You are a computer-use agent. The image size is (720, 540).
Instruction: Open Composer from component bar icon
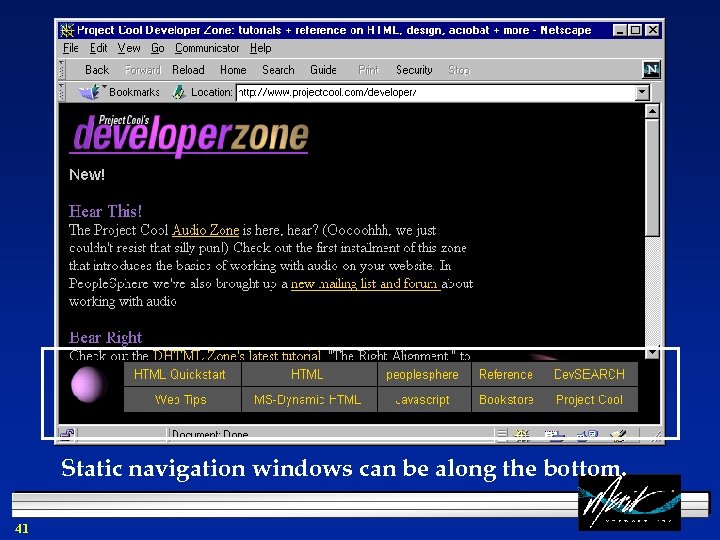tap(618, 434)
